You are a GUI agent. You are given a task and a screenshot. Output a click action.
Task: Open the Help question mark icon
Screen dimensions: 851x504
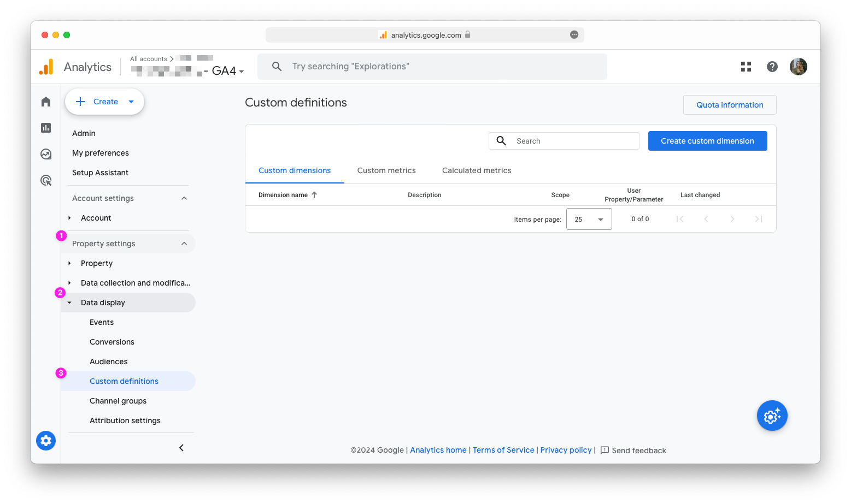coord(772,67)
